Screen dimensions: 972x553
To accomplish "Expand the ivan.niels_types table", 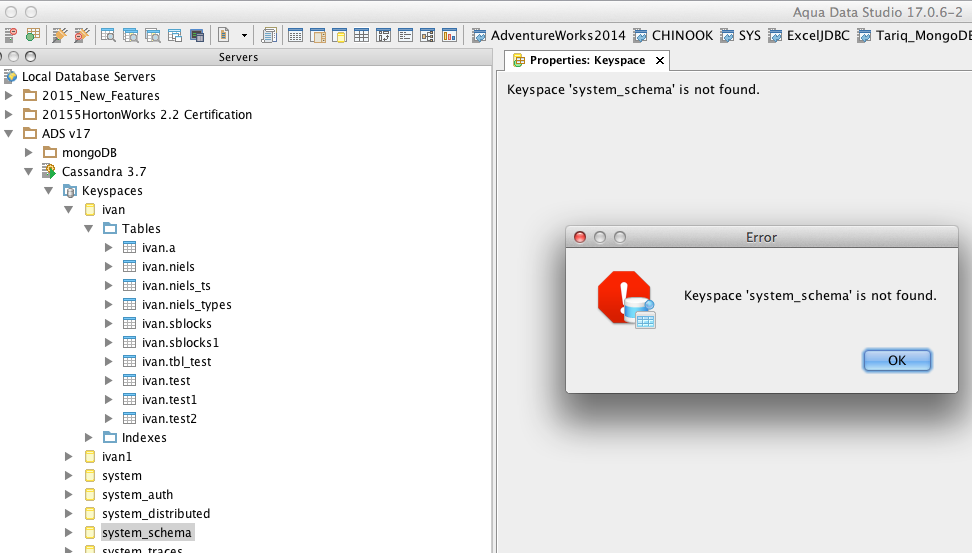I will [108, 304].
